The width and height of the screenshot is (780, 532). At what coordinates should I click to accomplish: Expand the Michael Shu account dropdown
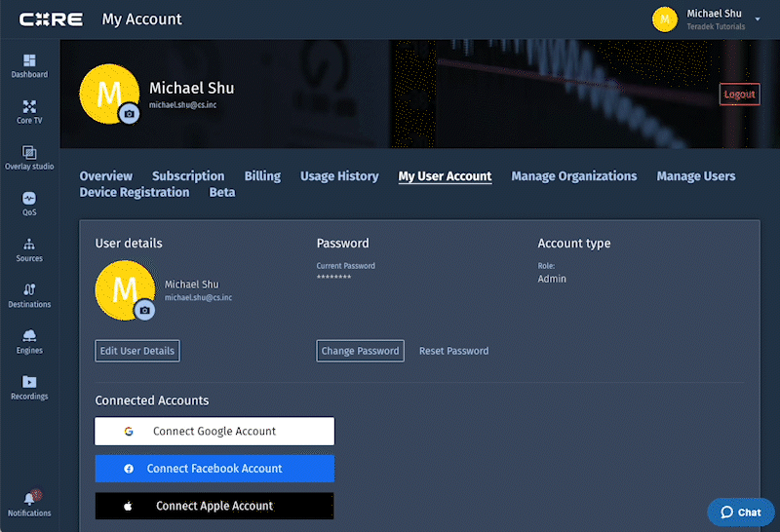[758, 19]
